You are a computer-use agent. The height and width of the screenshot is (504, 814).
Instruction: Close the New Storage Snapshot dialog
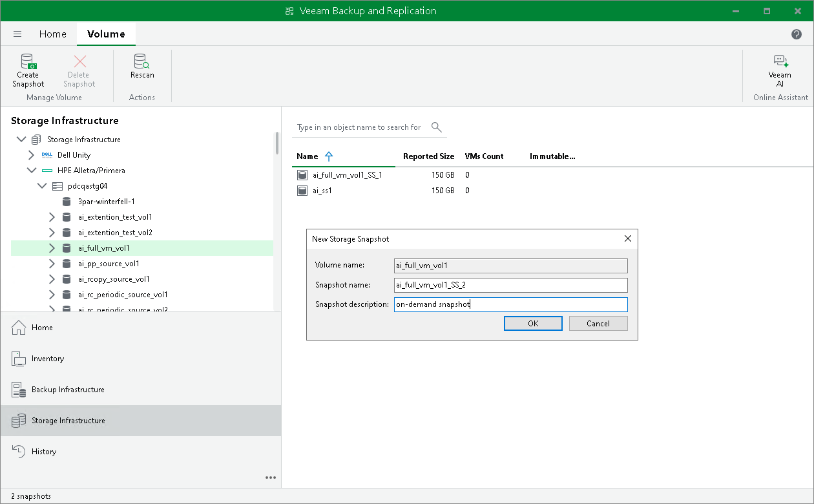(627, 238)
